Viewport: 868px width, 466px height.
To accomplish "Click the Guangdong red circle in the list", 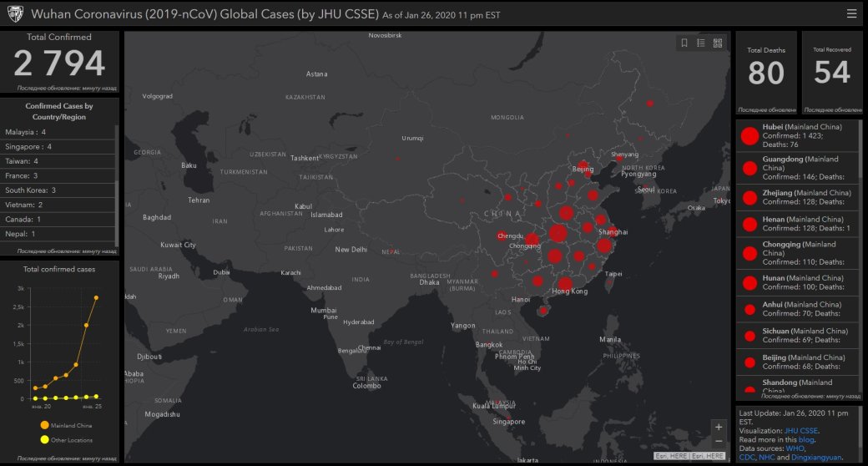I will [x=749, y=169].
